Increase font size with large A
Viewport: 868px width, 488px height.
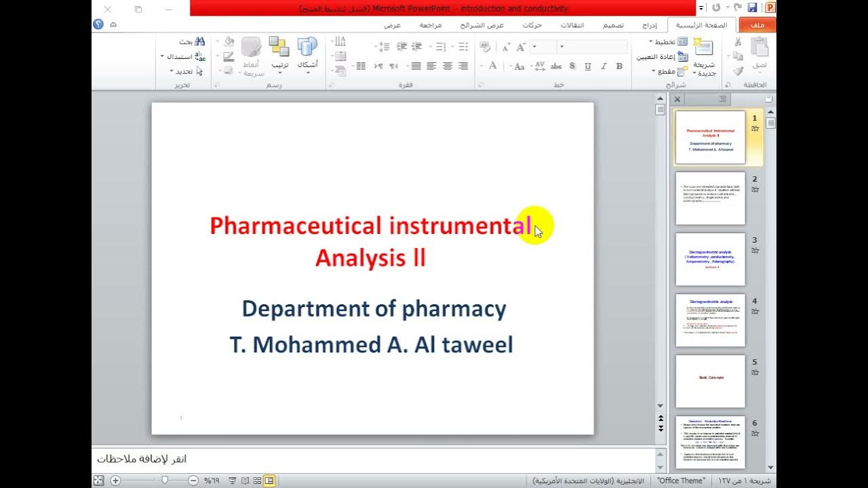[521, 47]
